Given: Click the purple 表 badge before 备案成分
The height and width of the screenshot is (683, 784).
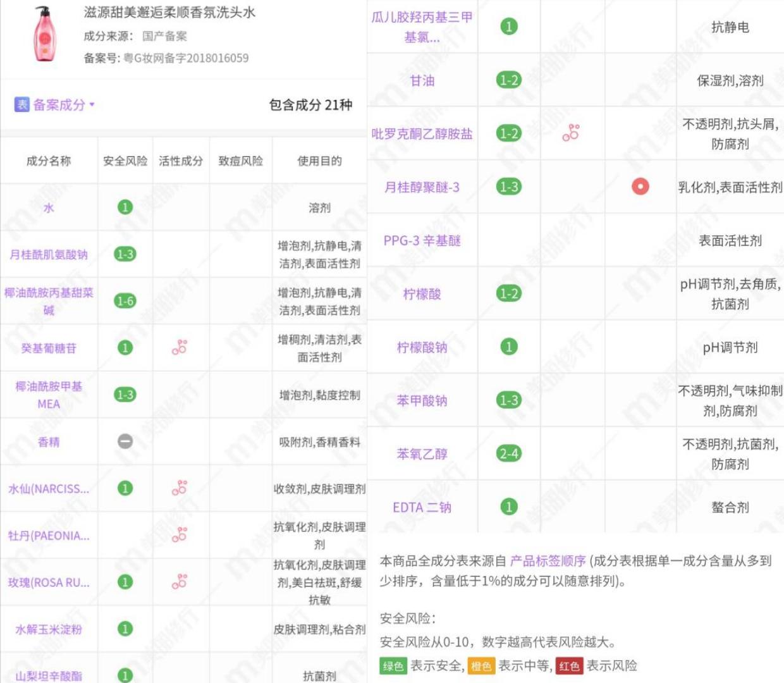Looking at the screenshot, I should click(21, 102).
